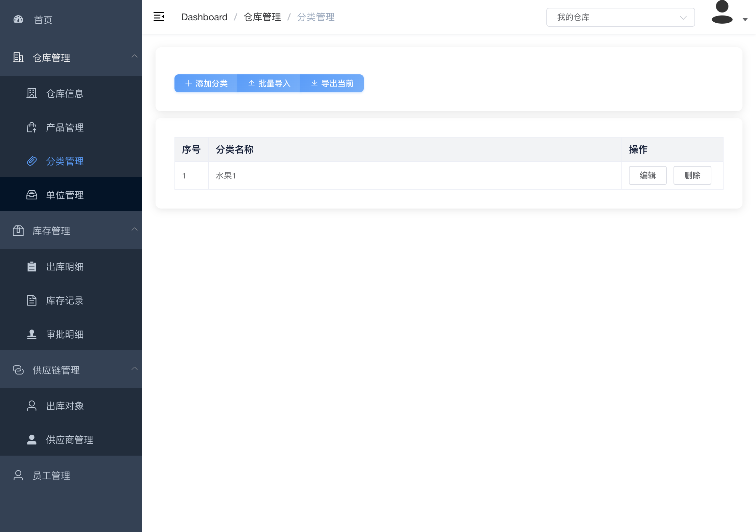Click the 添加分类 button
Viewport: 756px width, 532px height.
pyautogui.click(x=206, y=83)
